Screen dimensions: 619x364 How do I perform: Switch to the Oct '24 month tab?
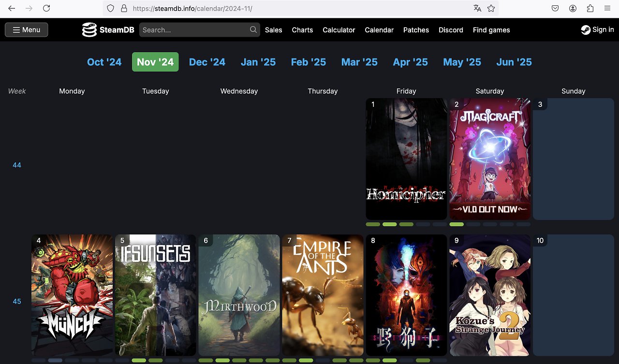click(x=104, y=62)
